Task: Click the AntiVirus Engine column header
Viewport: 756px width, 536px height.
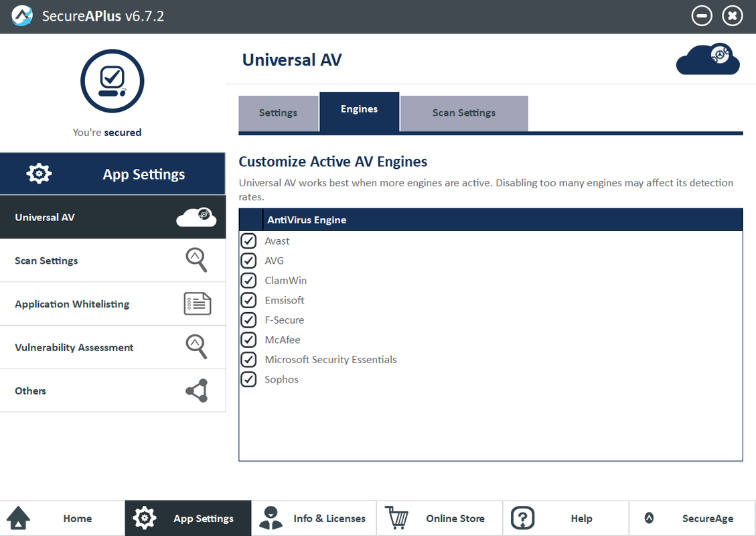Action: point(502,220)
